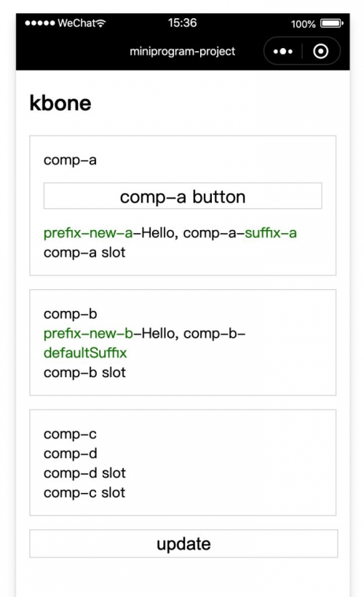Image resolution: width=364 pixels, height=597 pixels.
Task: Tap the 100% battery percentage
Action: click(303, 24)
